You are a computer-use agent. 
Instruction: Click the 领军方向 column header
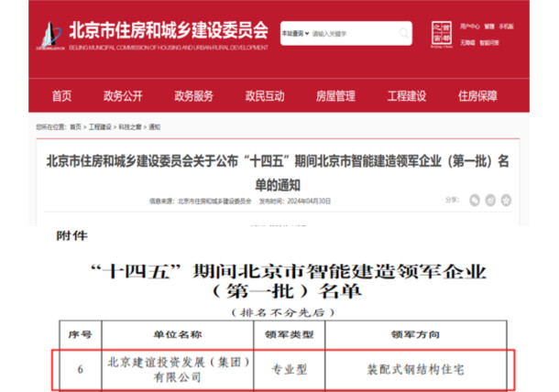pos(415,334)
